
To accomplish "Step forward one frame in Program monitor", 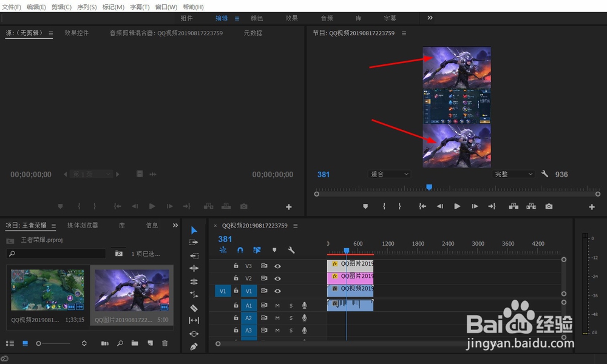I will (x=475, y=206).
